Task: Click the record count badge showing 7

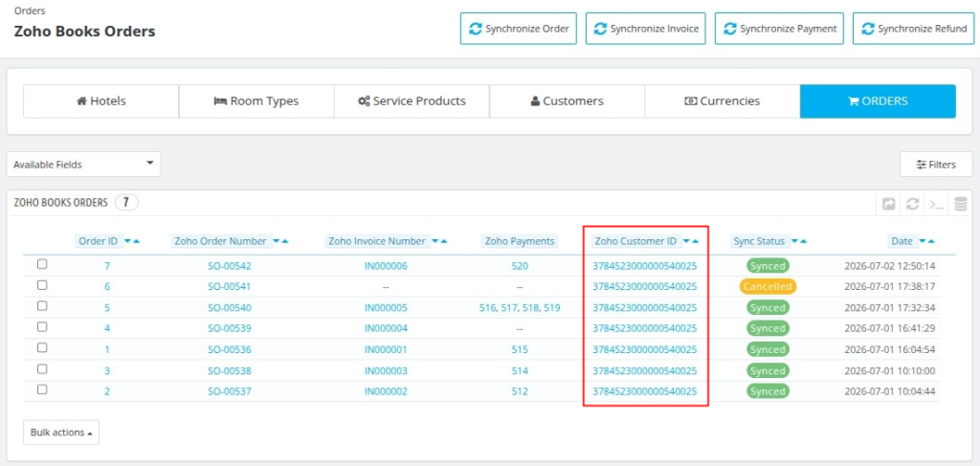Action: [126, 203]
